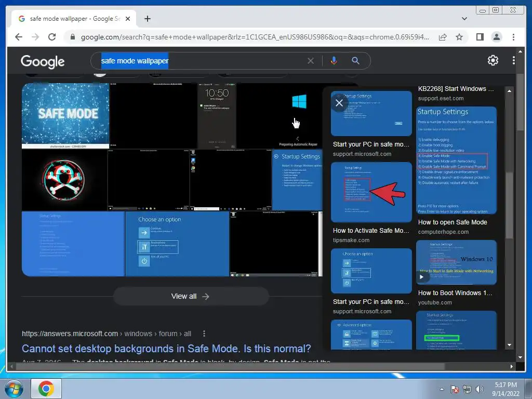Clear the Google search box text
Viewport: 532px width, 399px height.
click(x=311, y=61)
